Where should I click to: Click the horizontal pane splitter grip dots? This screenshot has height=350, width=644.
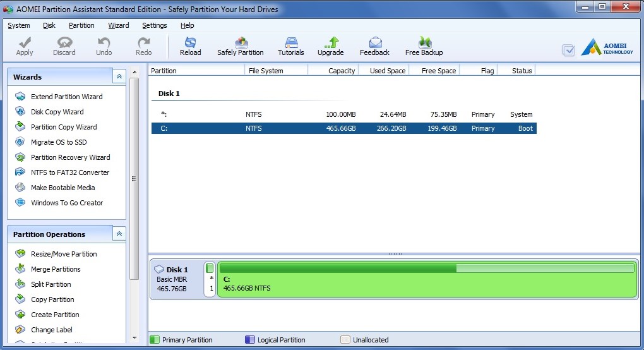pyautogui.click(x=395, y=254)
